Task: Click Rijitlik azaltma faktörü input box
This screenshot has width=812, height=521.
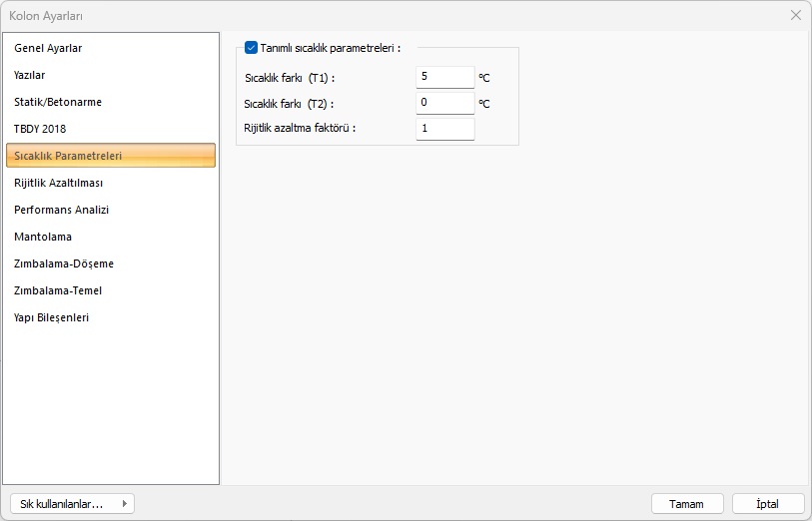Action: click(444, 129)
